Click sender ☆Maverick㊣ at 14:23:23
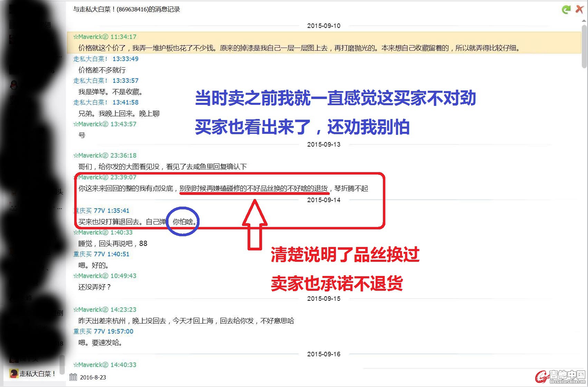The height and width of the screenshot is (387, 588). (x=91, y=310)
